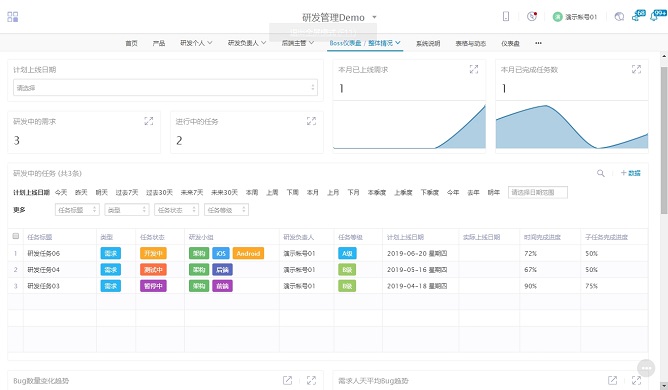This screenshot has width=668, height=390.
Task: Expand 研发中的需求 card to fullscreen
Action: click(149, 121)
